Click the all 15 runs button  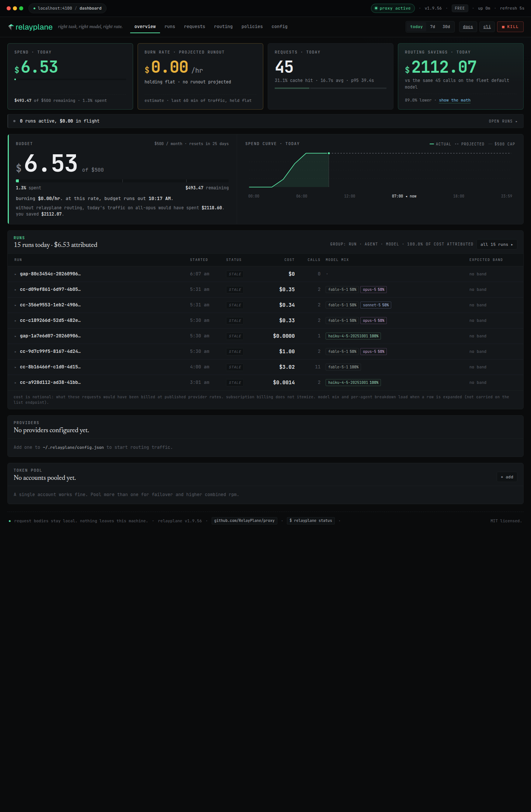[496, 244]
